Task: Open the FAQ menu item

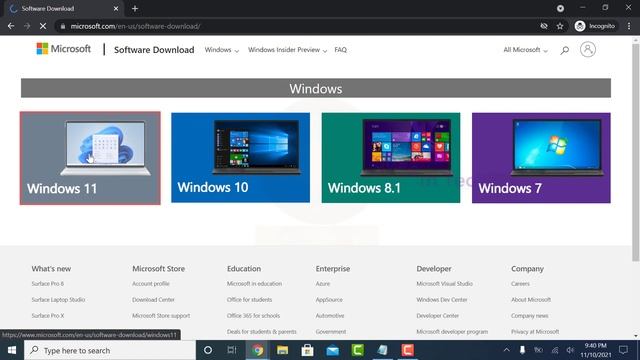Action: [x=340, y=50]
